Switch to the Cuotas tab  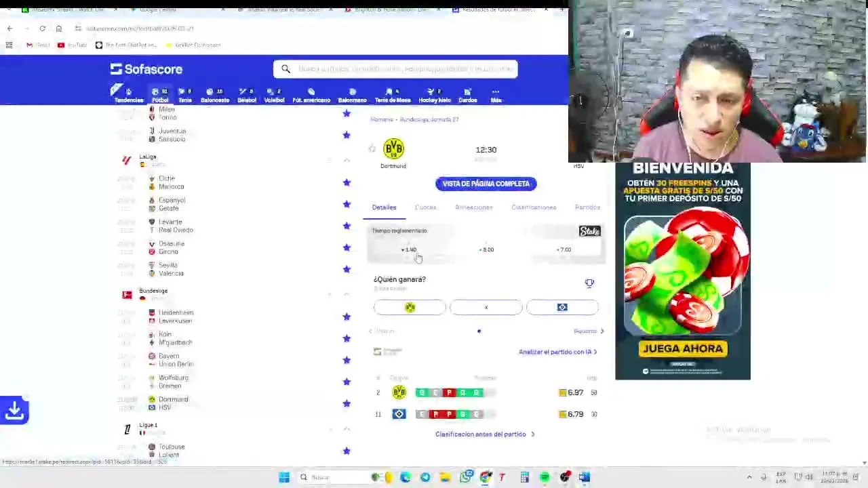[x=425, y=207]
